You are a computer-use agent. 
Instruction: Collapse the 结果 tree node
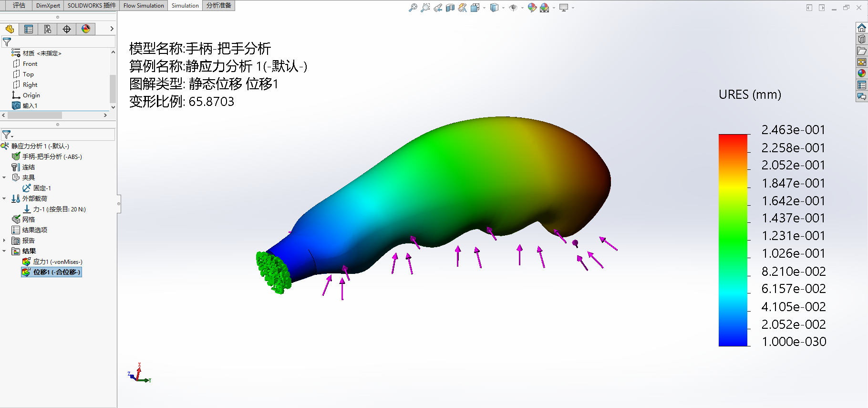4,251
